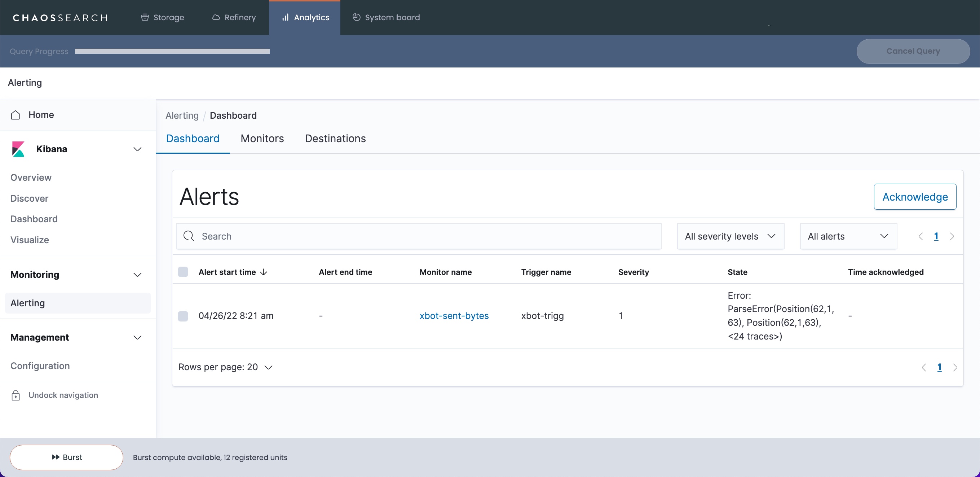The width and height of the screenshot is (980, 477).
Task: Open the All severity levels dropdown
Action: (x=730, y=236)
